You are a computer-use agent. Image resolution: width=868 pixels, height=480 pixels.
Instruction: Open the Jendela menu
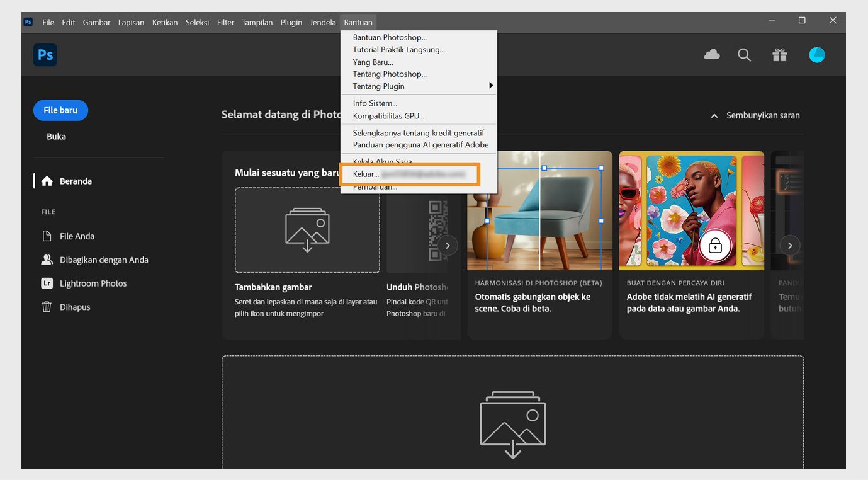323,22
